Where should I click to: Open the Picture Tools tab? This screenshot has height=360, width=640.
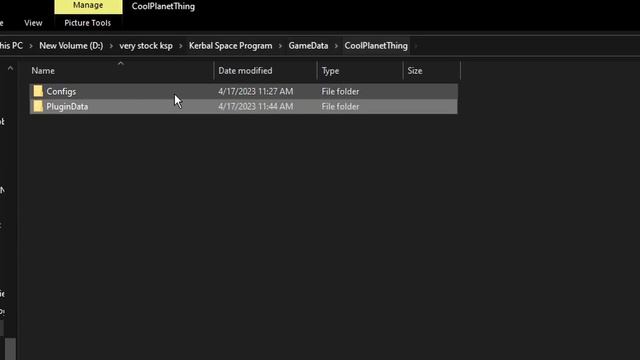tap(87, 23)
